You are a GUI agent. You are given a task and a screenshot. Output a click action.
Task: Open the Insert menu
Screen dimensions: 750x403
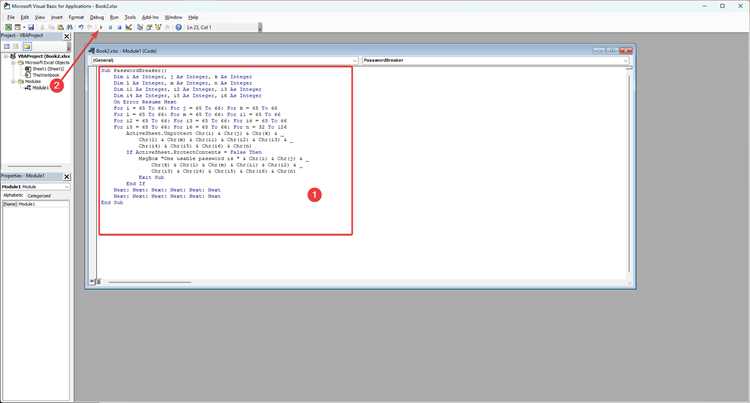tap(56, 17)
